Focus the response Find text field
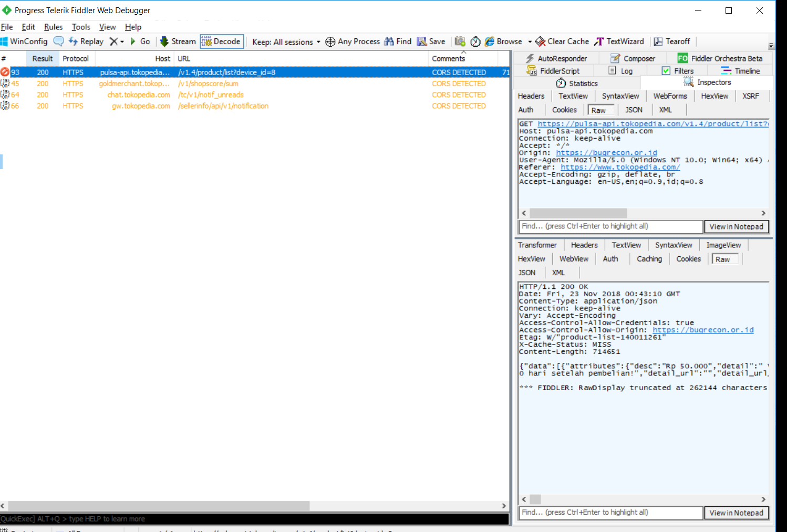The width and height of the screenshot is (787, 532). [x=610, y=513]
